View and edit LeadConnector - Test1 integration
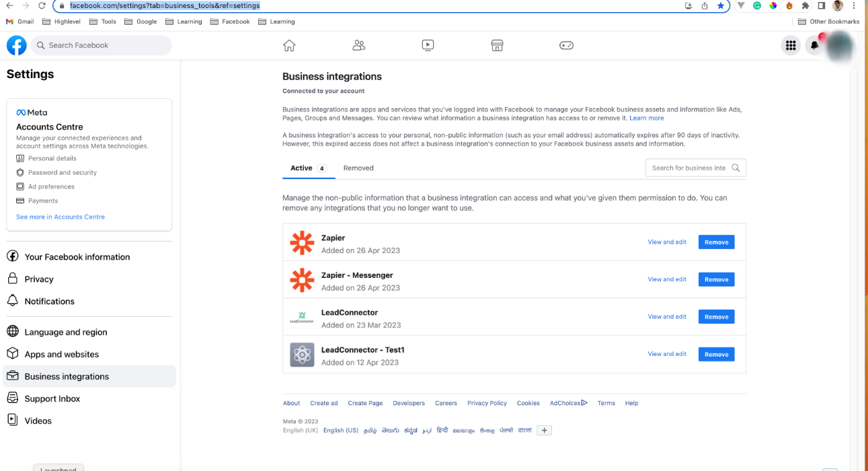Viewport: 868px width, 471px height. (x=667, y=354)
